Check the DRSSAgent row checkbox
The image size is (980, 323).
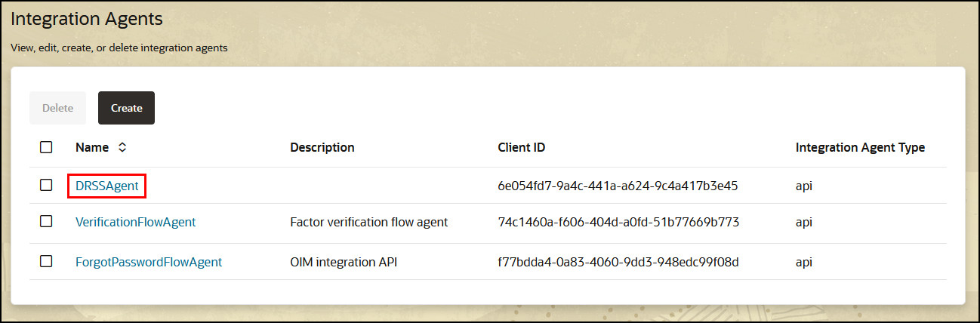point(46,185)
